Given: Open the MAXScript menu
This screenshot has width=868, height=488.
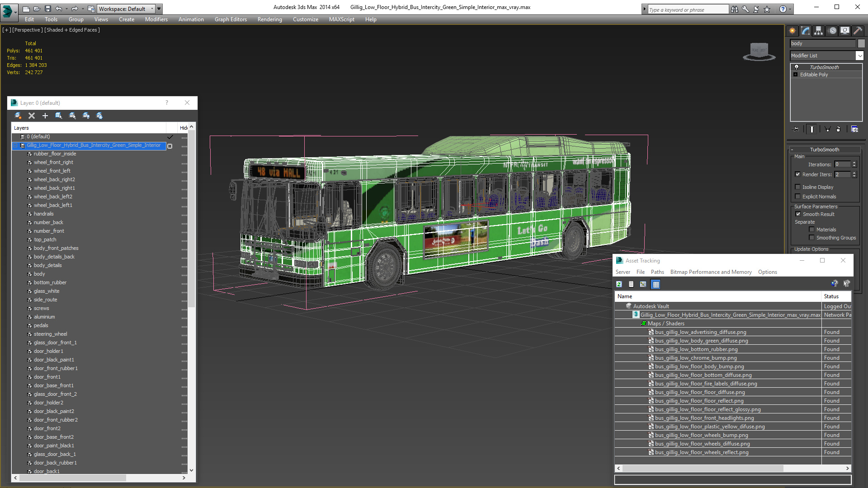Looking at the screenshot, I should point(342,19).
